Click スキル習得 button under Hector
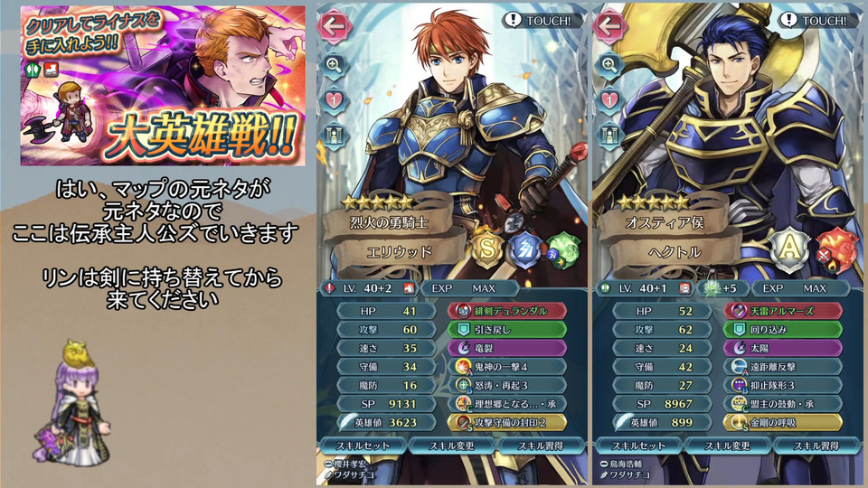868x488 pixels. [x=816, y=446]
